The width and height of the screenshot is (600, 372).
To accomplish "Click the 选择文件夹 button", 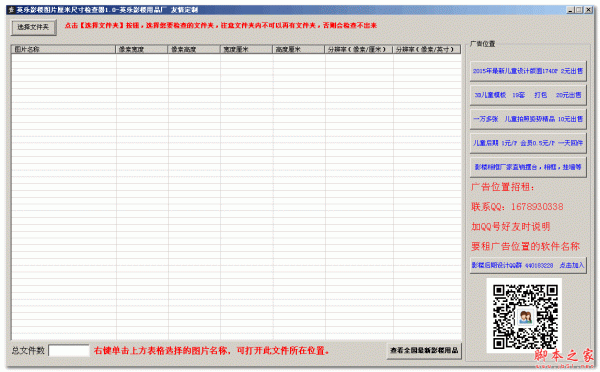I will pos(34,27).
